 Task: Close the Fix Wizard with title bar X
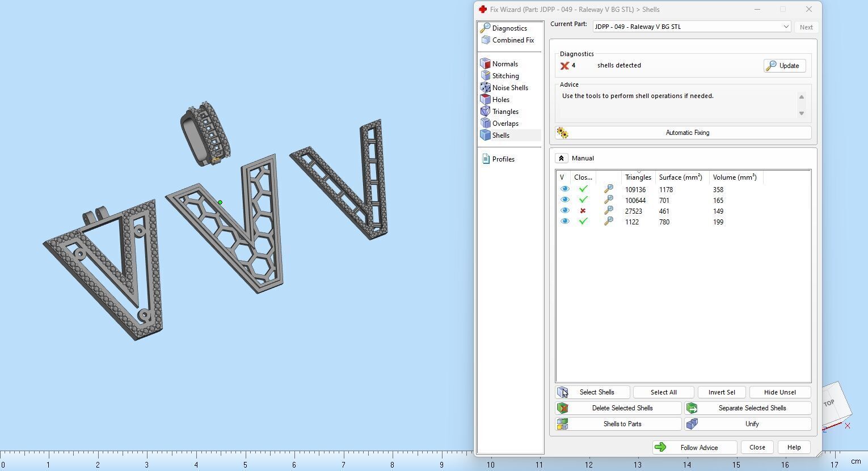click(x=809, y=9)
